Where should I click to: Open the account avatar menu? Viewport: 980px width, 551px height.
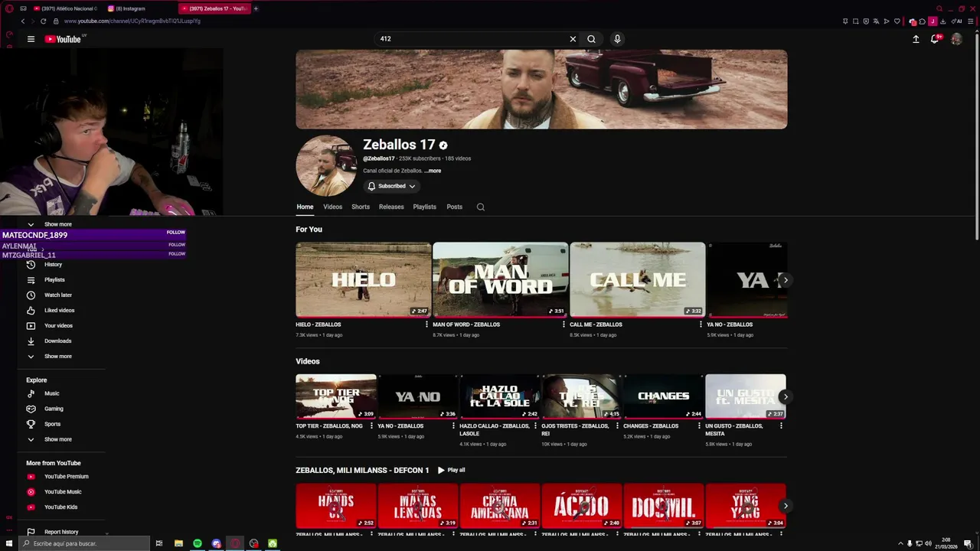(956, 39)
